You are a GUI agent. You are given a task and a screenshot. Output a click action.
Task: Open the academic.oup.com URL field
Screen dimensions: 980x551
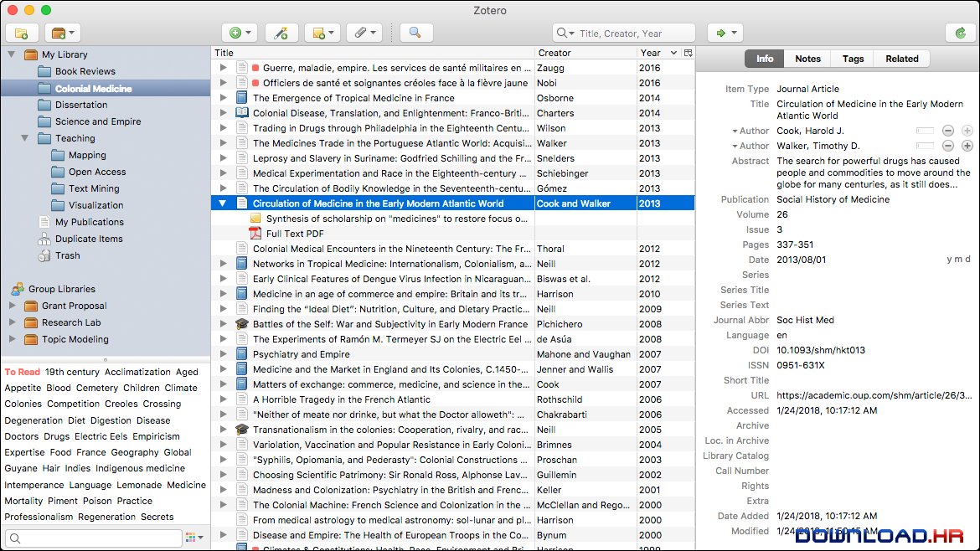tap(874, 395)
